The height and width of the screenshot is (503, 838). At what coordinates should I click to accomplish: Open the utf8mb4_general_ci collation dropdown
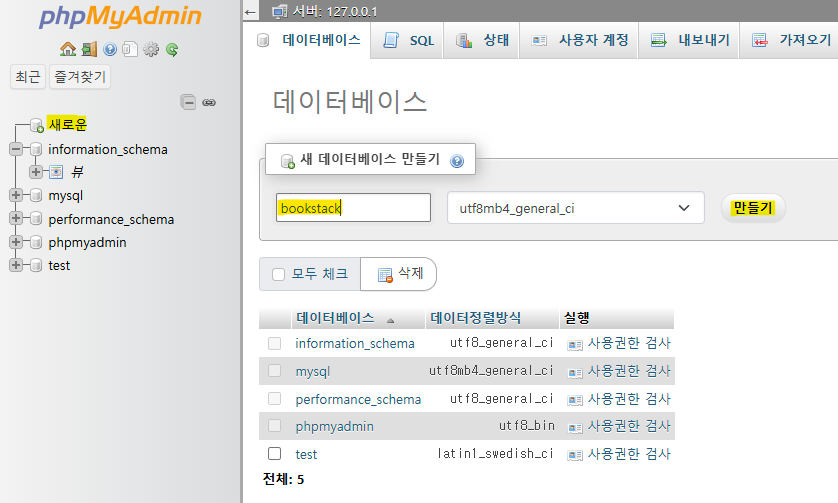tap(576, 208)
